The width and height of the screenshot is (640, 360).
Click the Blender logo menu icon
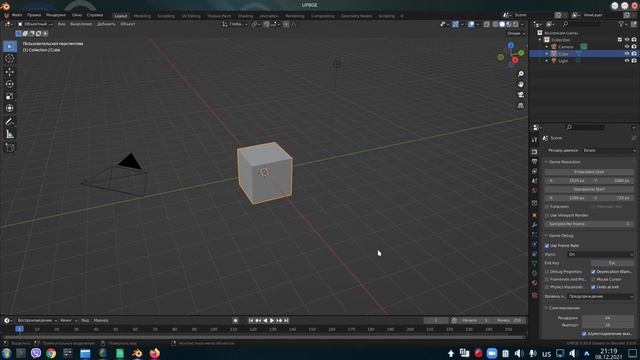click(x=7, y=15)
